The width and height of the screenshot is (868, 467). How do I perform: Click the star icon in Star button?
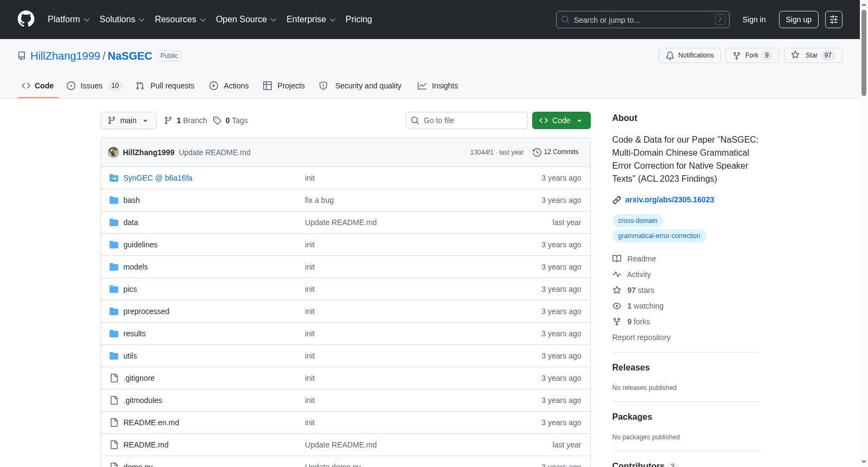[x=795, y=55]
